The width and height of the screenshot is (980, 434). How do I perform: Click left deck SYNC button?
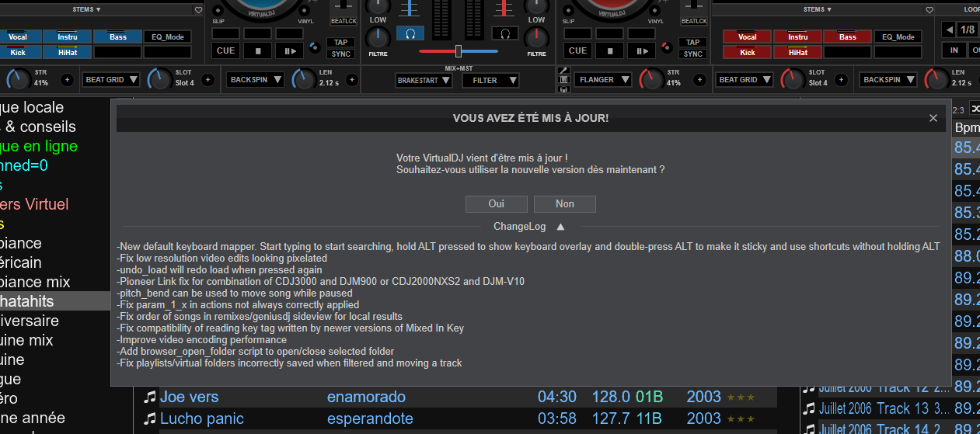[341, 54]
